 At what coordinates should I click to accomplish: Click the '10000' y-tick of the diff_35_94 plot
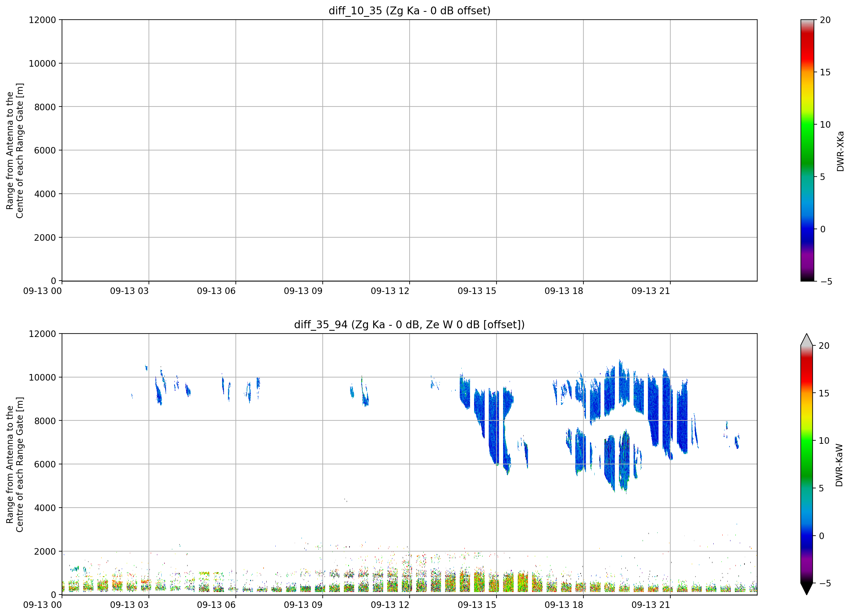(x=42, y=377)
